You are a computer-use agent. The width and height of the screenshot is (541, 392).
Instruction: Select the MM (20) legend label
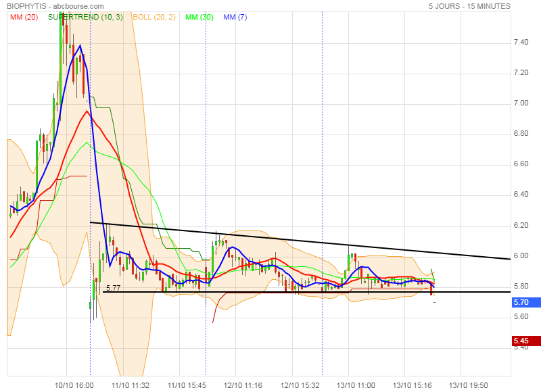(x=24, y=17)
